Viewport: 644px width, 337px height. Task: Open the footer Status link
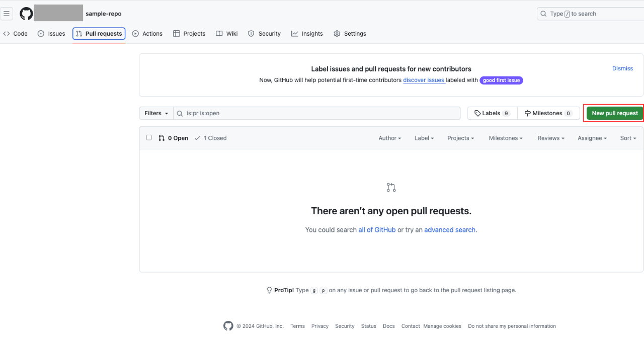[x=368, y=326]
